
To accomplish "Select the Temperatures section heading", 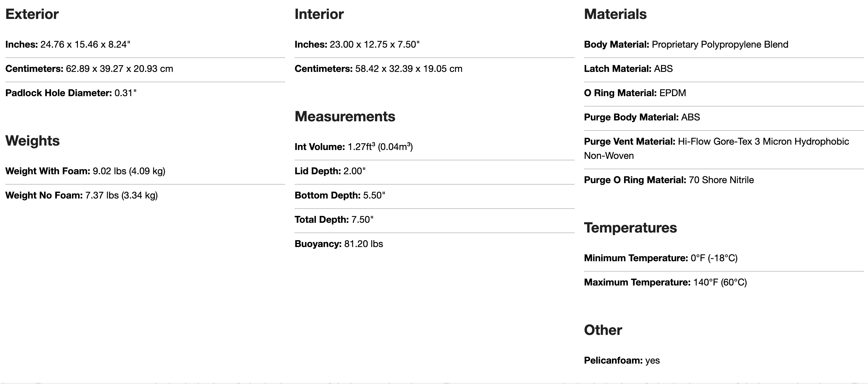I will (x=630, y=228).
